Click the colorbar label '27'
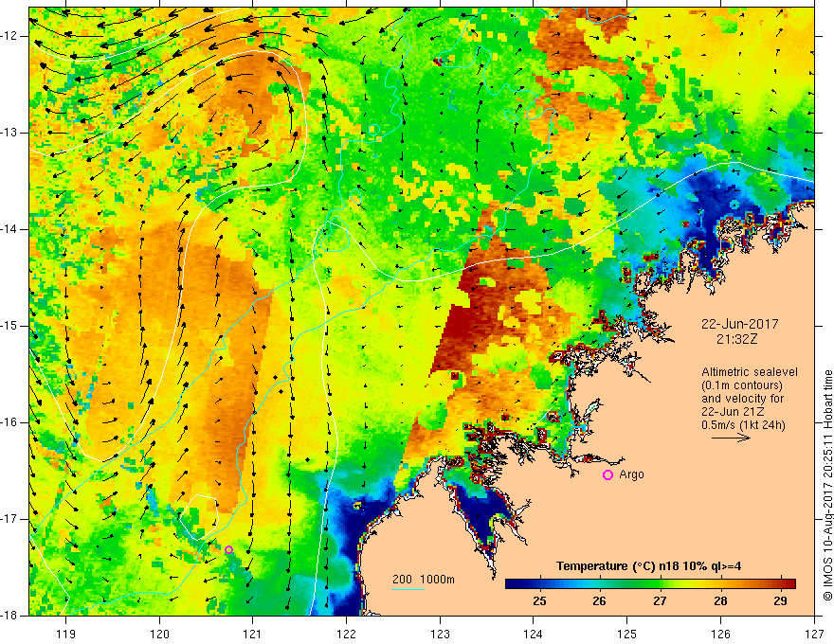The height and width of the screenshot is (644, 834). (660, 601)
